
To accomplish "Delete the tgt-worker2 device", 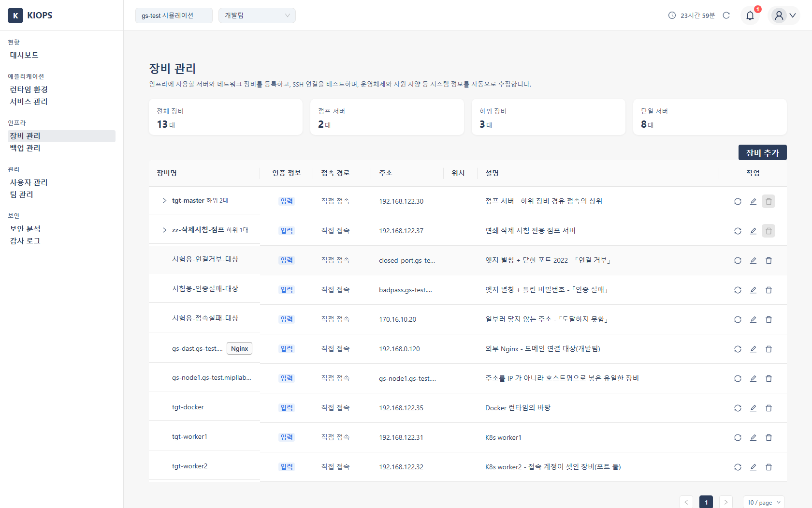I will tap(768, 467).
